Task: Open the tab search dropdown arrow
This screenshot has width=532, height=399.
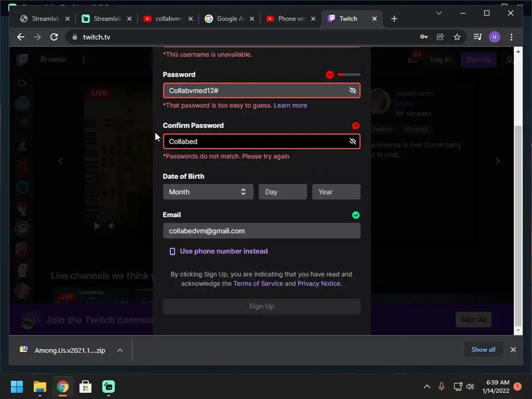Action: click(x=438, y=13)
